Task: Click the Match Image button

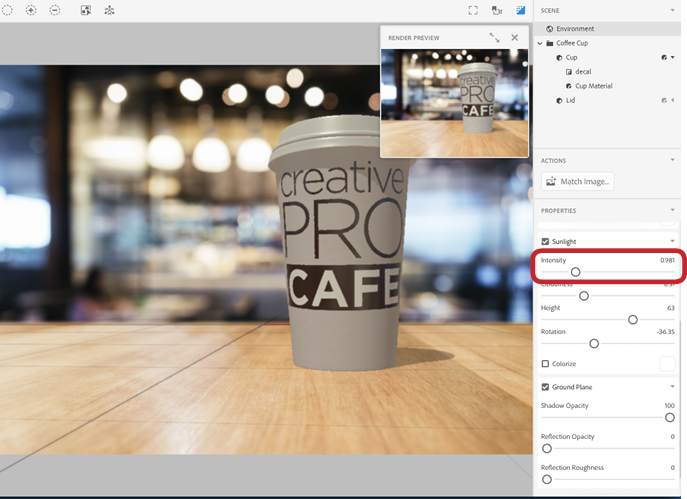Action: pyautogui.click(x=578, y=181)
